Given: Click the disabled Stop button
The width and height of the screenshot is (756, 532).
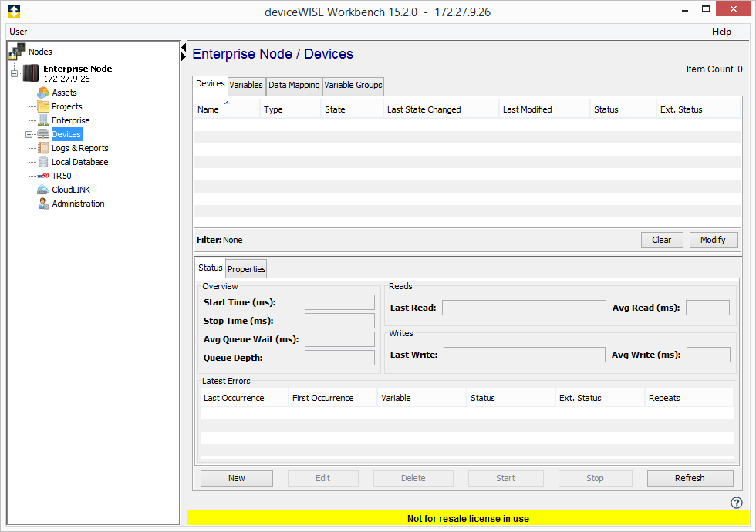Looking at the screenshot, I should [x=595, y=478].
